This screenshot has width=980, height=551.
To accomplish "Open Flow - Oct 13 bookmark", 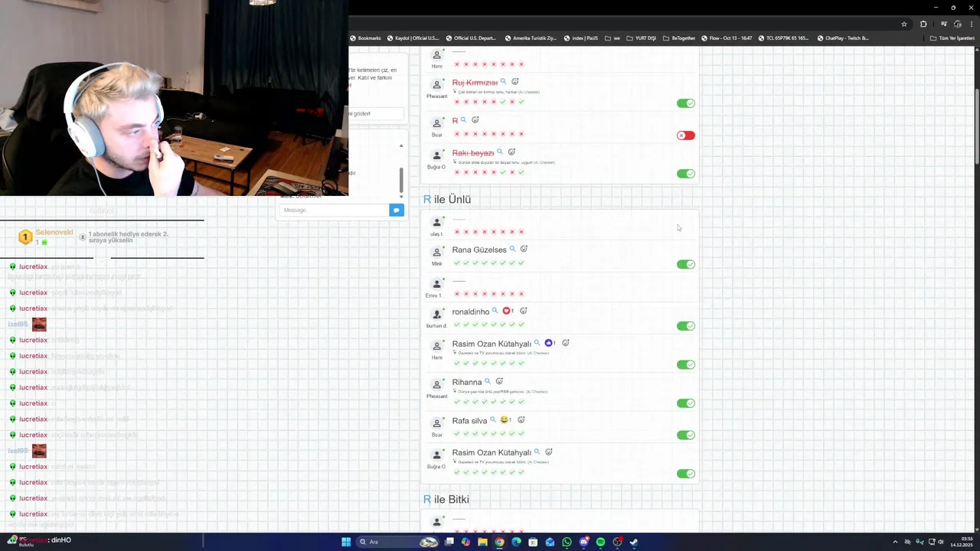I will pyautogui.click(x=727, y=38).
